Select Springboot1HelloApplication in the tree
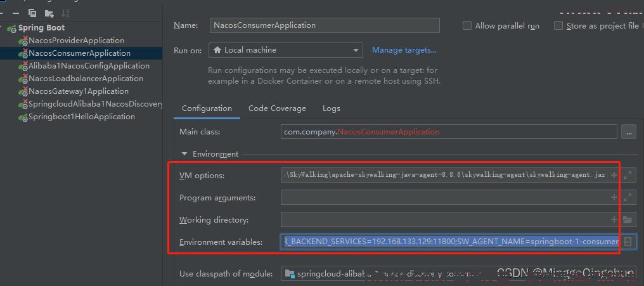 coord(82,117)
